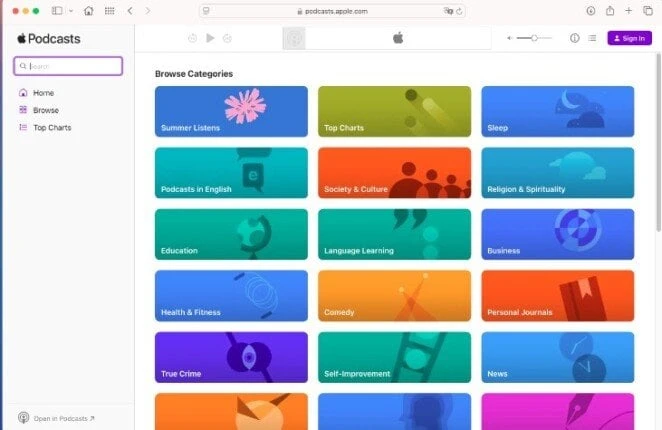Adjust the volume slider
The image size is (662, 430).
pyautogui.click(x=534, y=38)
